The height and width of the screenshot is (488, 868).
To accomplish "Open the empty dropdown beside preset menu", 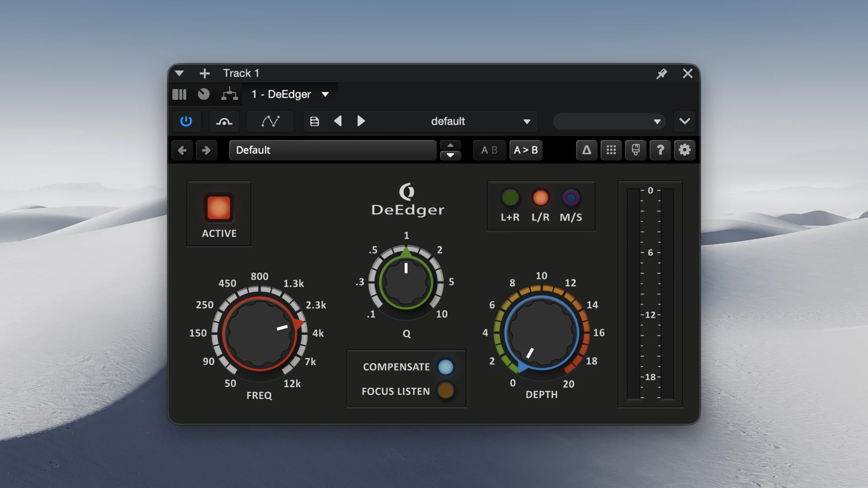I will 609,121.
